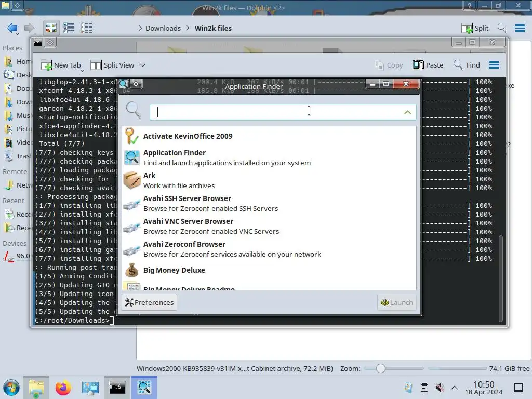Viewport: 532px width, 399px height.
Task: Open clipboard tray icon
Action: pos(424,388)
